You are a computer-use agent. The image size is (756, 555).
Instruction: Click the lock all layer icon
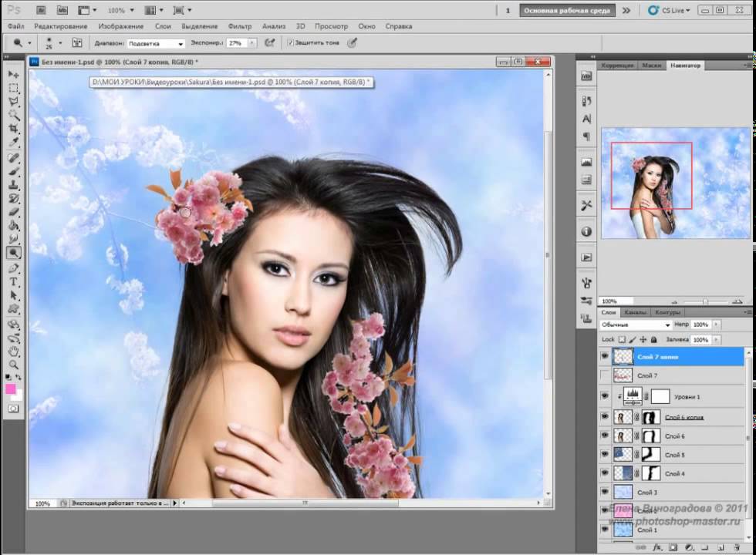(654, 339)
